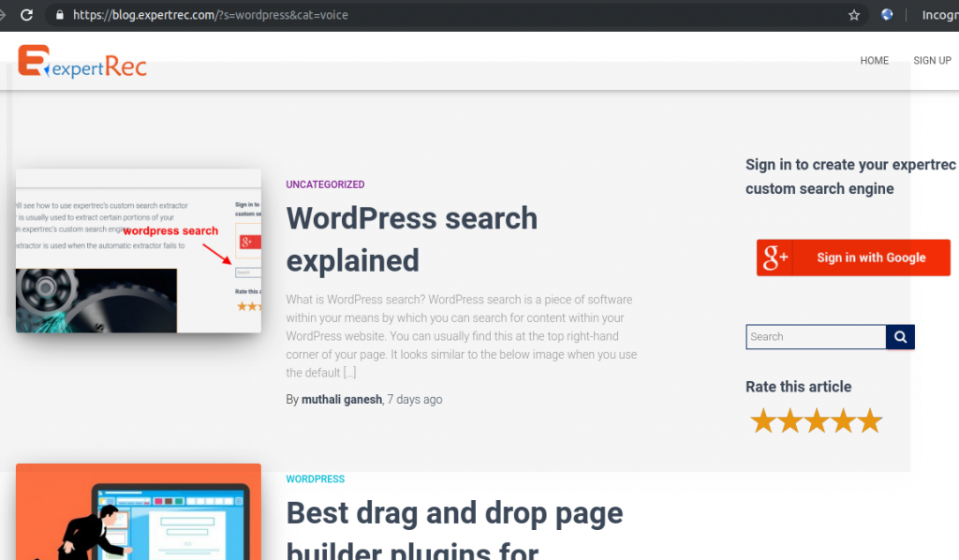Click the bookmark star in the address bar
The height and width of the screenshot is (560, 959).
coord(853,15)
